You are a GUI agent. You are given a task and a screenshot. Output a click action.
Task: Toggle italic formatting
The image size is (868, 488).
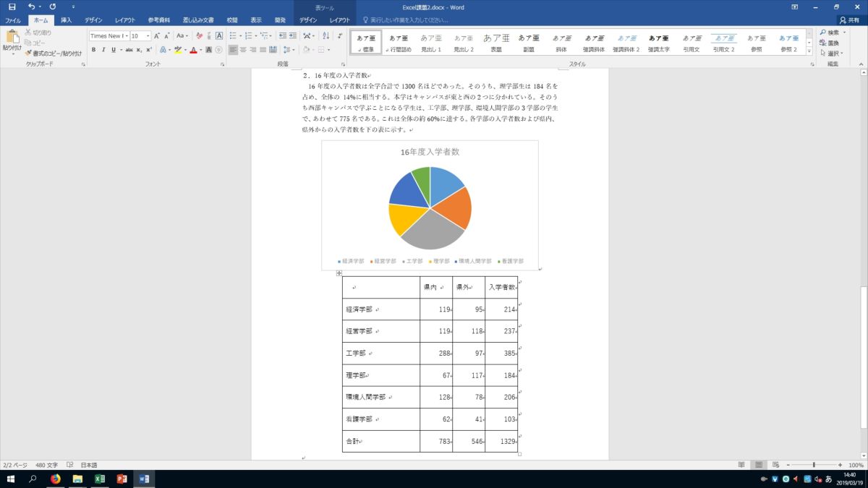click(103, 50)
